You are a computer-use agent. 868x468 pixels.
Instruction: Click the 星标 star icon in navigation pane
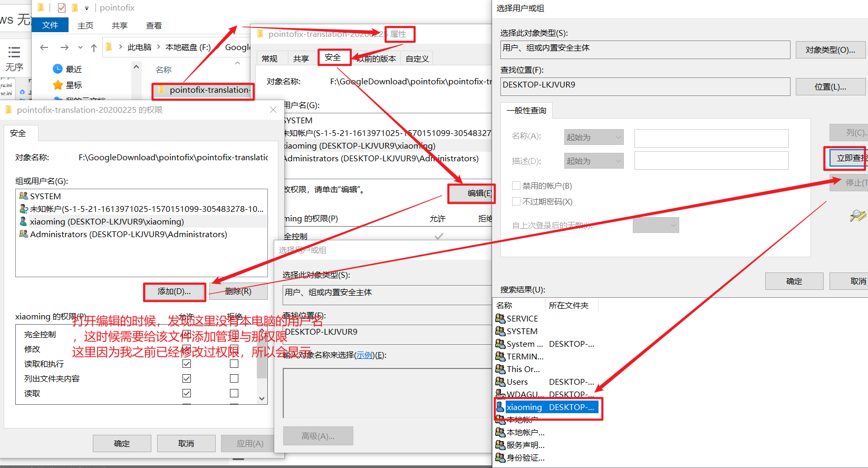click(x=58, y=85)
